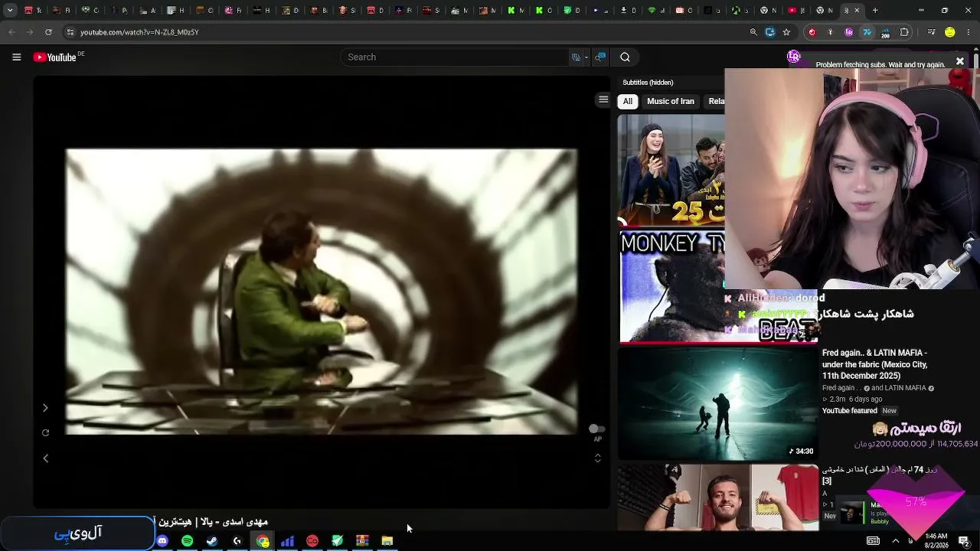Image resolution: width=980 pixels, height=551 pixels.
Task: Open the blue bar-chart app in taskbar
Action: pos(287,541)
